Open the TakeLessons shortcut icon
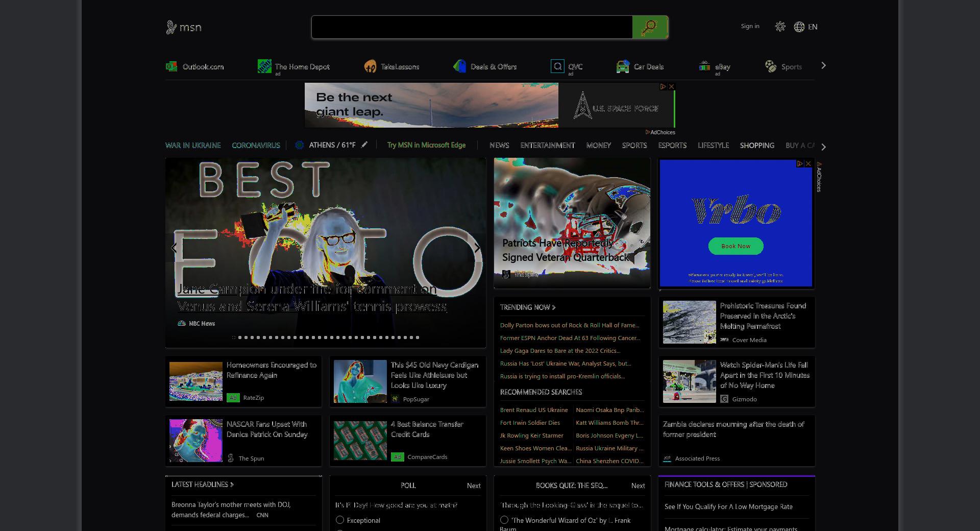This screenshot has width=980, height=531. tap(370, 66)
